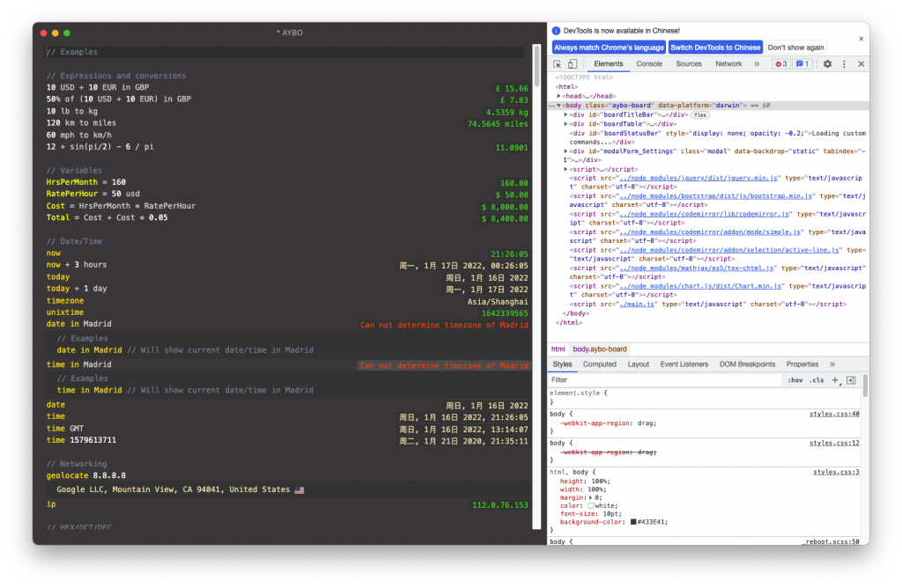
Task: Click the blue info icon in the notification
Action: pyautogui.click(x=557, y=31)
